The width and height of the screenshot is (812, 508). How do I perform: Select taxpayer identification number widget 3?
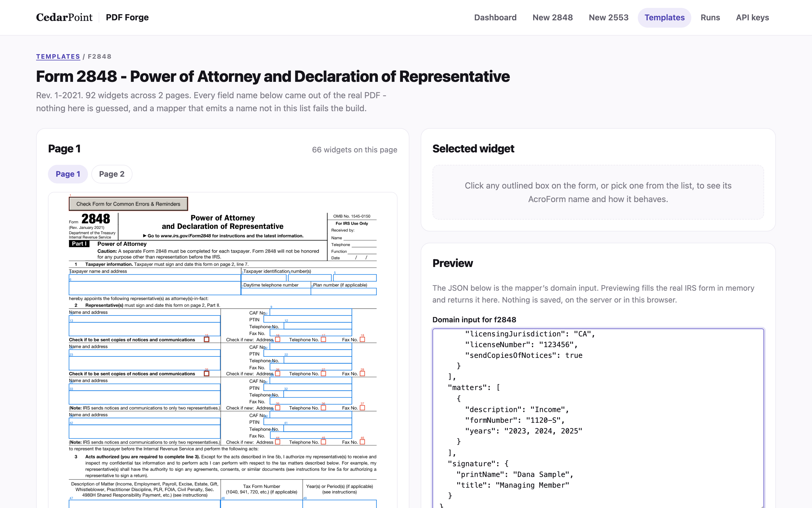coord(264,278)
